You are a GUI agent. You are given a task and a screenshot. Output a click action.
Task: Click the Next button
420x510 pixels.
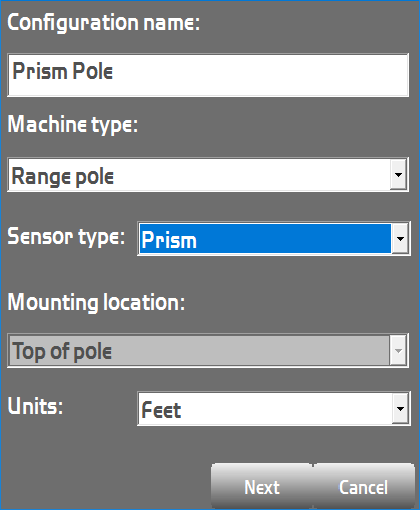pyautogui.click(x=262, y=487)
